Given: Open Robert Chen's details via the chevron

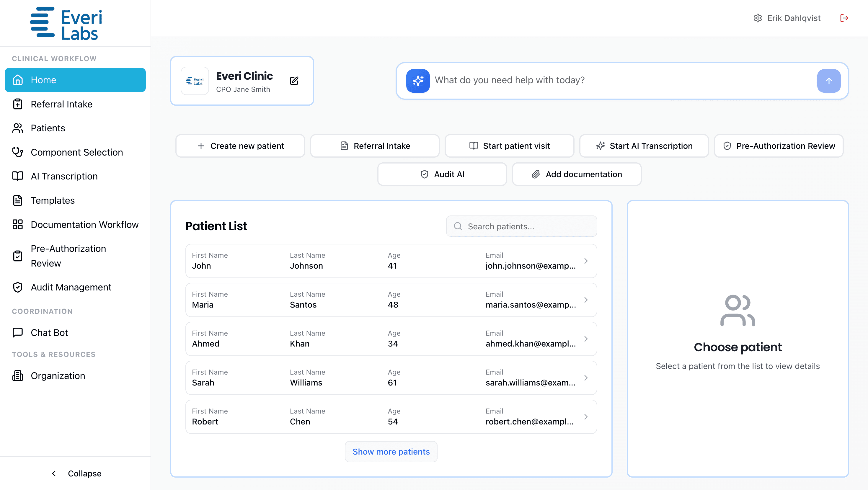Looking at the screenshot, I should [586, 417].
